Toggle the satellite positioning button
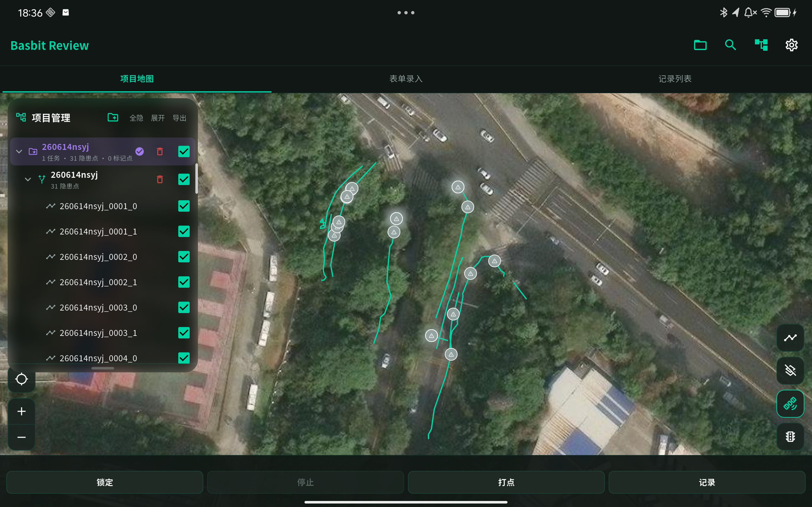812x507 pixels. pos(790,403)
